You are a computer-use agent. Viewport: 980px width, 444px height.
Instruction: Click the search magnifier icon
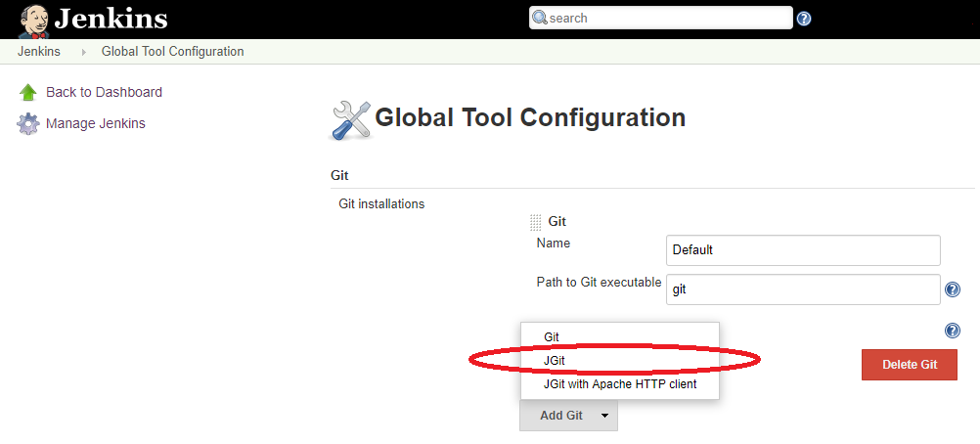(540, 19)
